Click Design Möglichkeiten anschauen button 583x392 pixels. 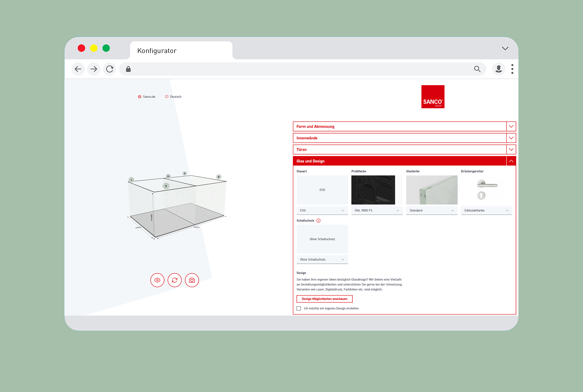pyautogui.click(x=324, y=299)
